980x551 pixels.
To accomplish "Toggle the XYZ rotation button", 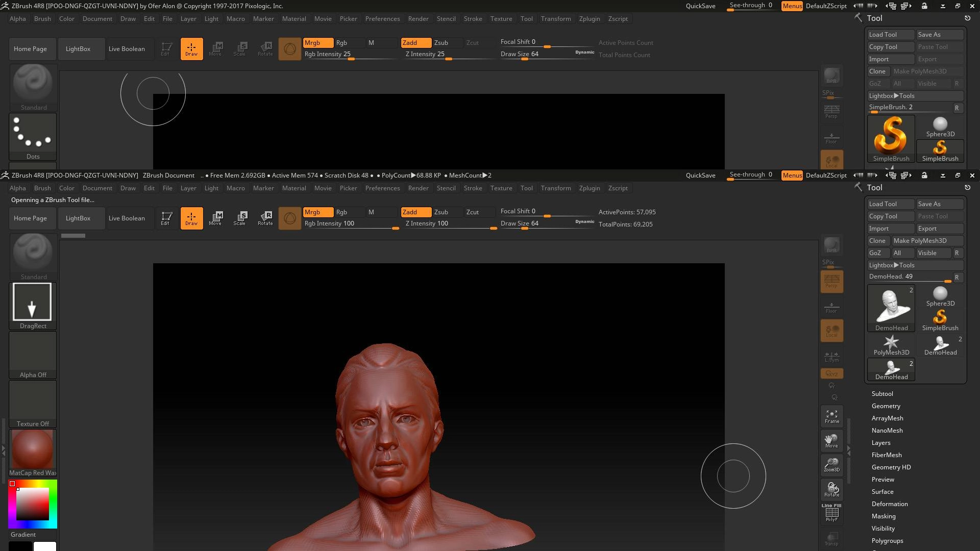I will point(831,373).
